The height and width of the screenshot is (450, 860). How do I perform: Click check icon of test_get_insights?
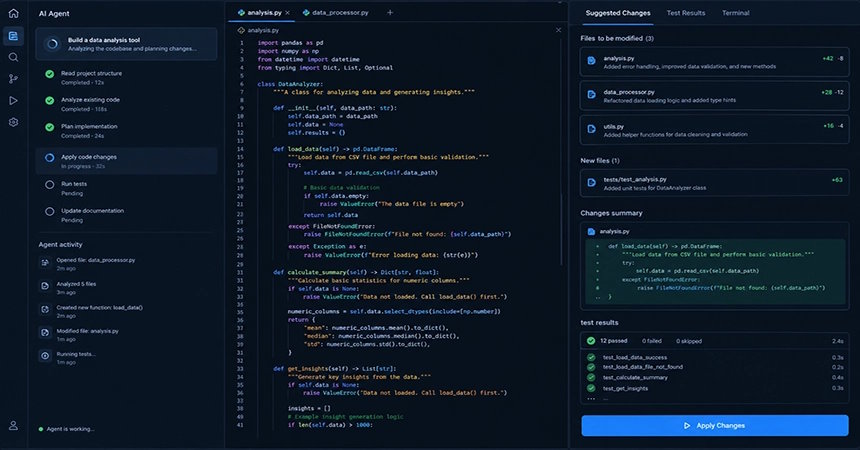[591, 388]
